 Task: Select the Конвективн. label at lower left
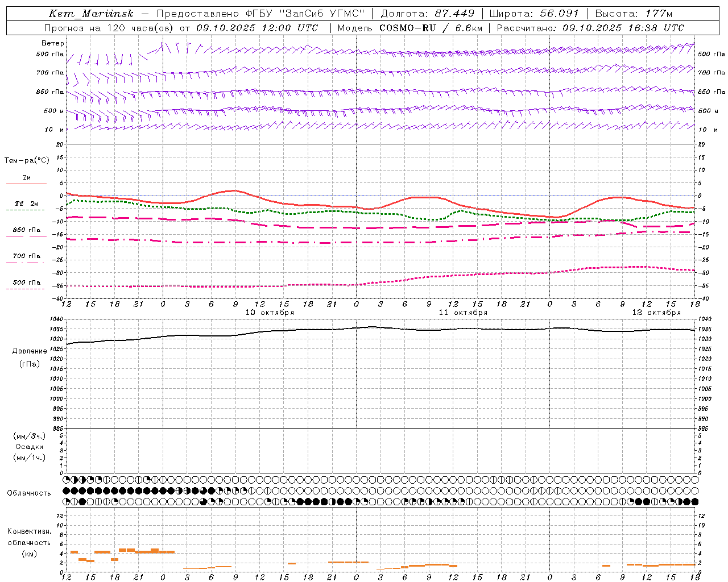29,531
